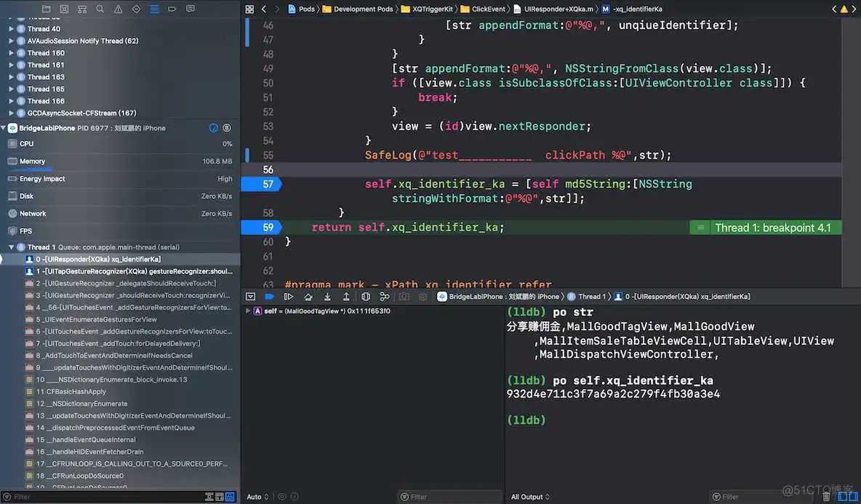861x504 pixels.
Task: Click ClickEvent folder in the jump bar
Action: pyautogui.click(x=483, y=9)
